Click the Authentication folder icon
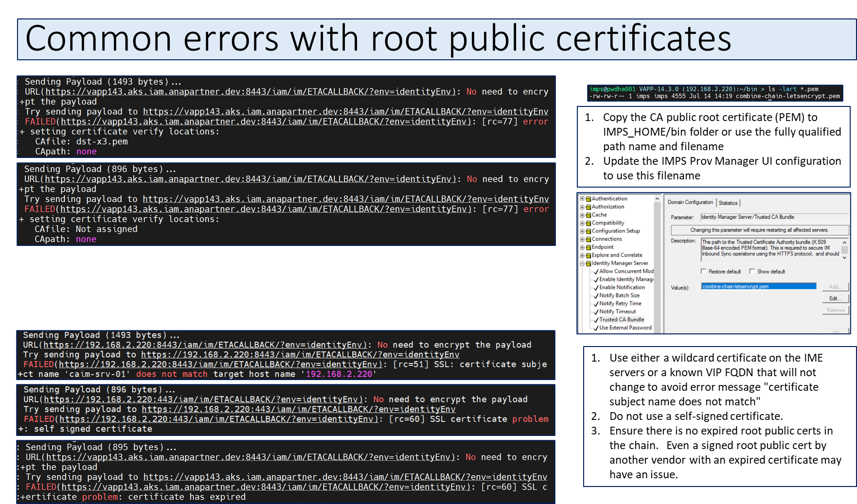 (589, 199)
